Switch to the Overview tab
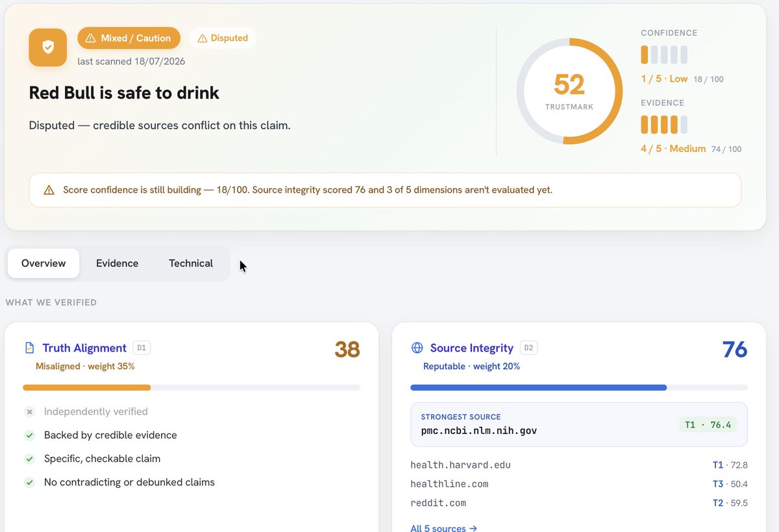Viewport: 779px width, 532px height. 43,263
